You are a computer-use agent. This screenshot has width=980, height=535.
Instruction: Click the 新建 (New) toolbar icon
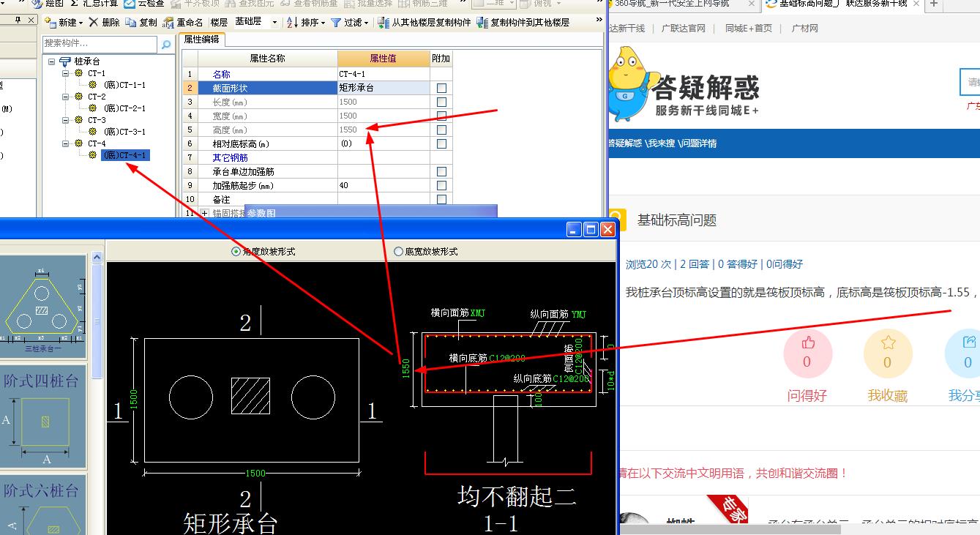point(51,23)
